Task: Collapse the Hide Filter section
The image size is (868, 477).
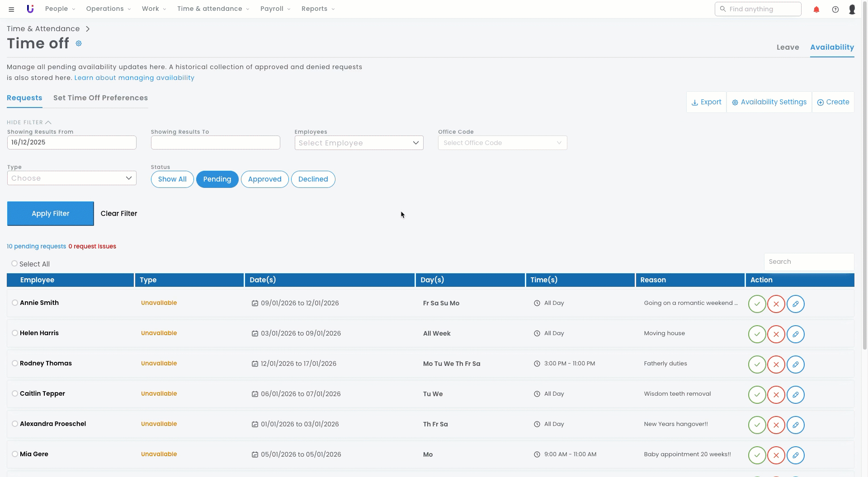Action: pyautogui.click(x=29, y=122)
